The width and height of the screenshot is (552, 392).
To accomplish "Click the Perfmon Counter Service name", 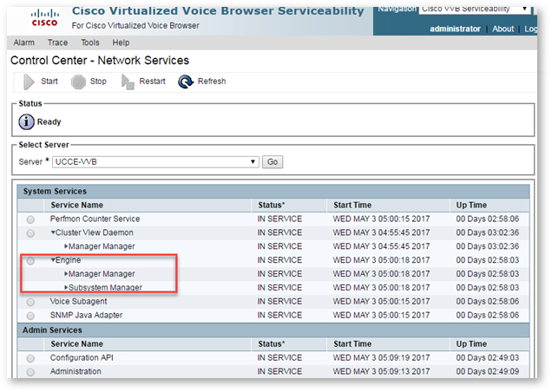I will click(95, 219).
